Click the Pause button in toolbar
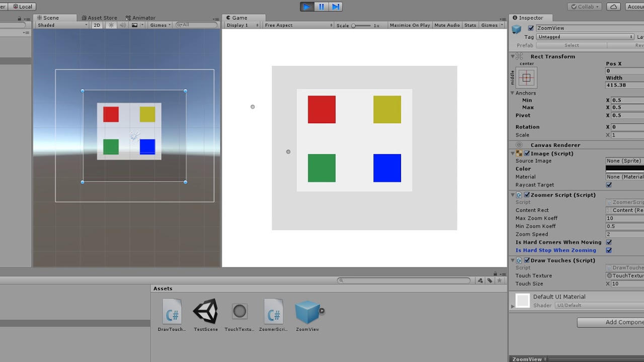644x362 pixels. [321, 7]
